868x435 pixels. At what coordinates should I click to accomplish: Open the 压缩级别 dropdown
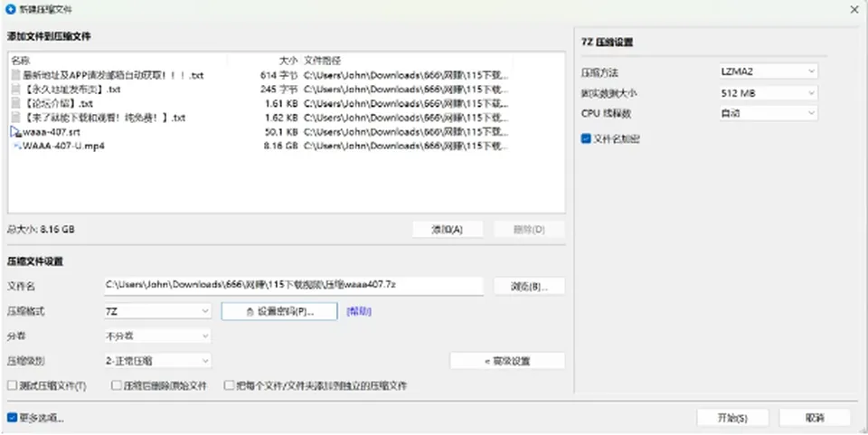(x=157, y=361)
